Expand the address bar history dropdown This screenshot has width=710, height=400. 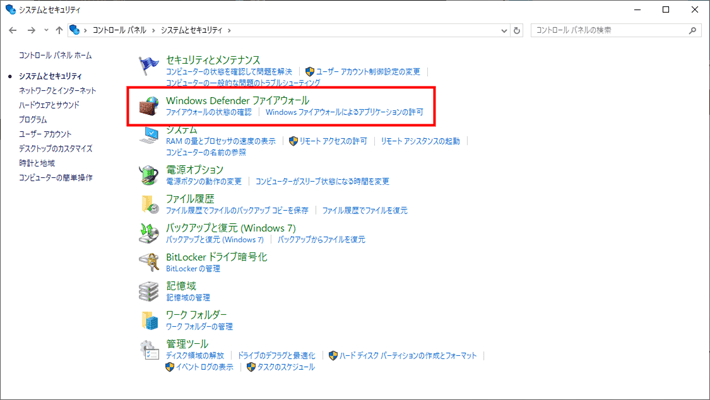(x=504, y=30)
